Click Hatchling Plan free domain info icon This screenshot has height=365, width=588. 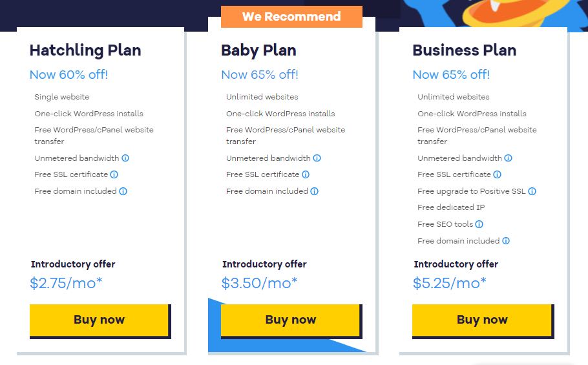coord(123,191)
